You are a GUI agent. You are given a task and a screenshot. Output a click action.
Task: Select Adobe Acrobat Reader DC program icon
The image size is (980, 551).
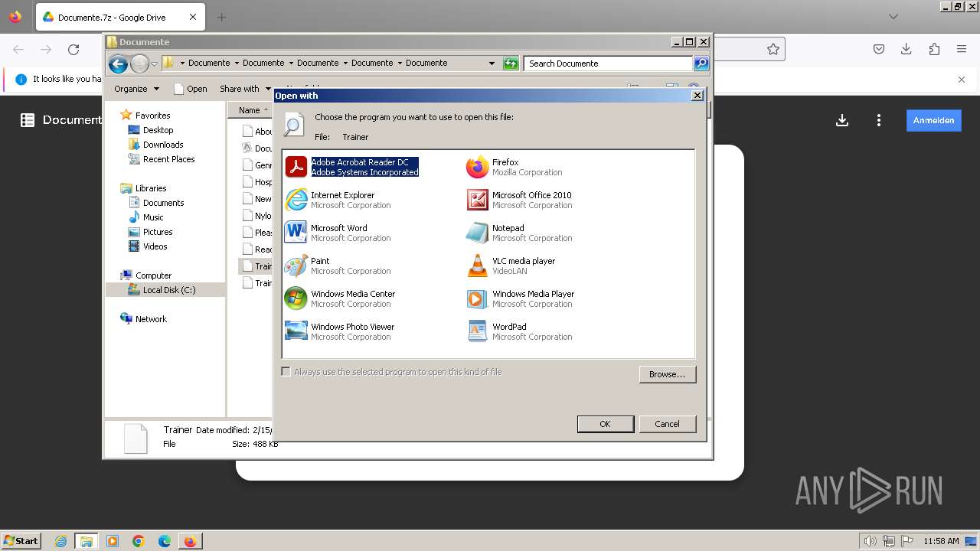tap(296, 167)
